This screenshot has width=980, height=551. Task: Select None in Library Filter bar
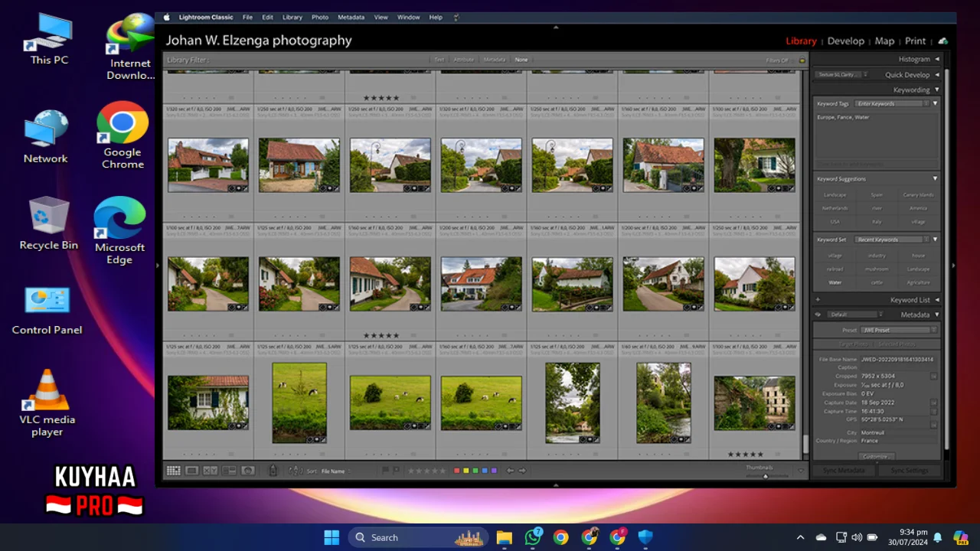(x=521, y=60)
